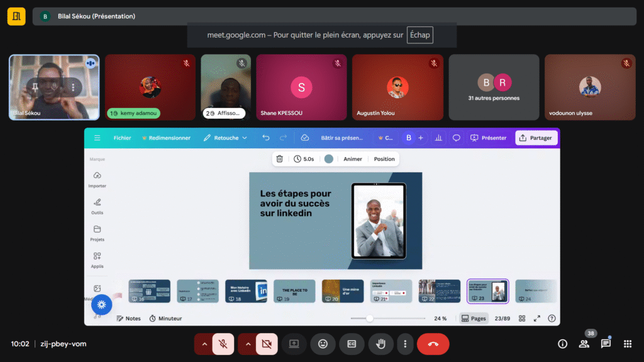The height and width of the screenshot is (362, 644).
Task: Expand audio settings arrow beside microphone
Action: [204, 344]
